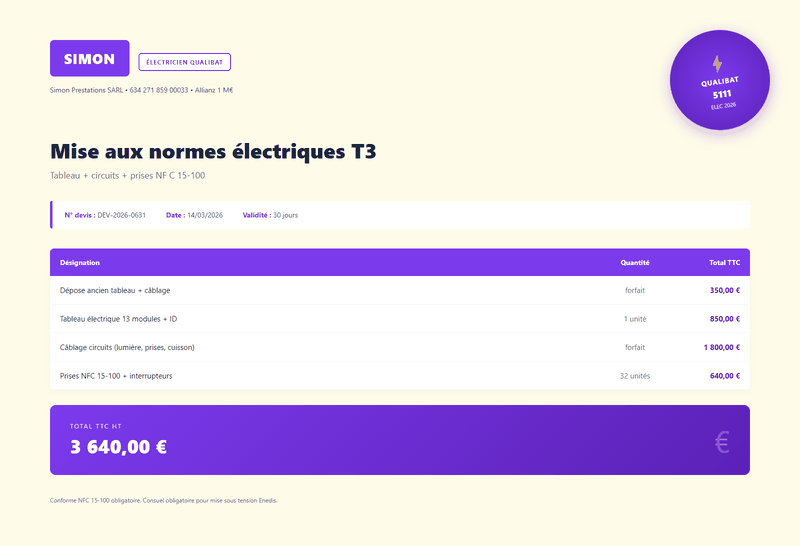
Task: Click the Simon Prestations SARL company line
Action: (141, 90)
